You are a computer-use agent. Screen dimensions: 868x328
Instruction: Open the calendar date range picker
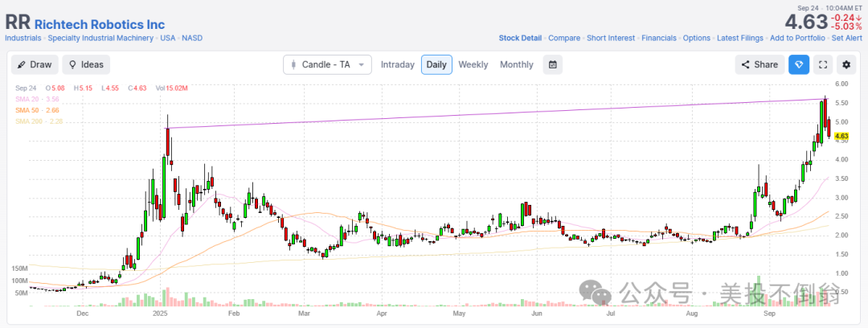(x=552, y=65)
